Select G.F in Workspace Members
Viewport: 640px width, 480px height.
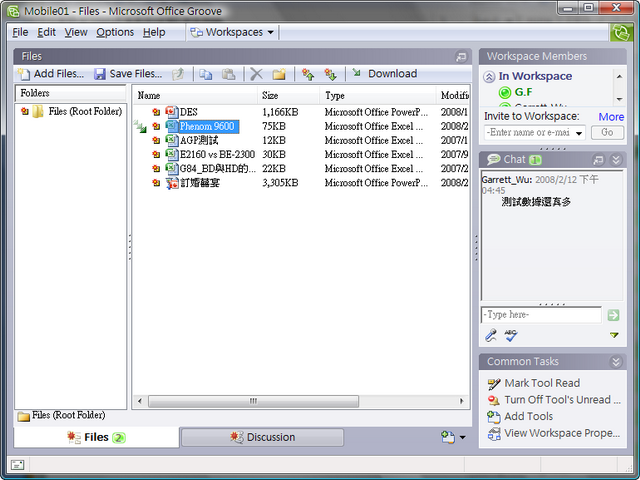pyautogui.click(x=523, y=92)
